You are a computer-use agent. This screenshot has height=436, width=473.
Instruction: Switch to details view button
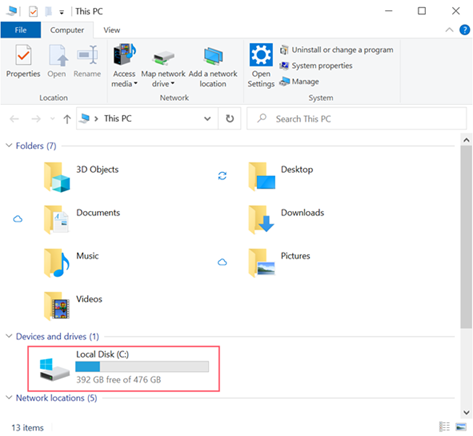click(444, 427)
